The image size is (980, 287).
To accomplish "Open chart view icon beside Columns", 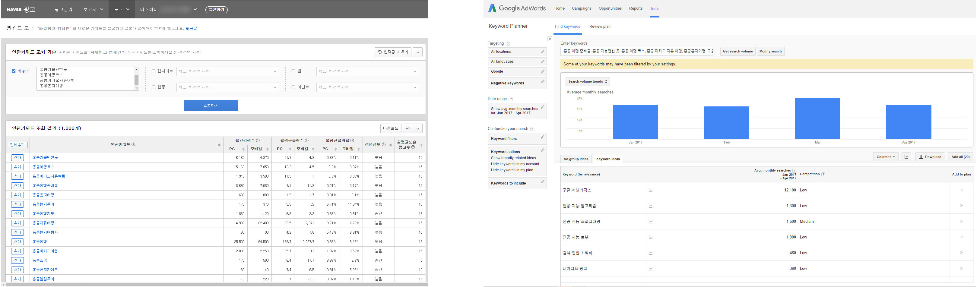I will (x=906, y=157).
